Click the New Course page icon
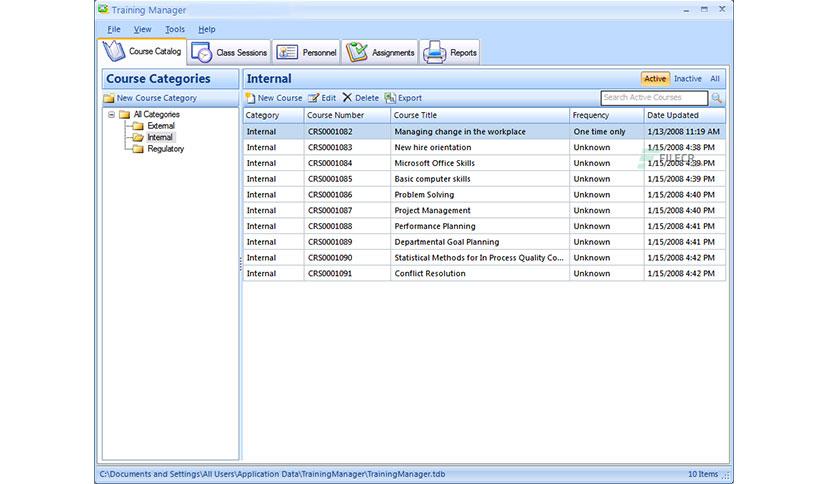 [x=251, y=98]
